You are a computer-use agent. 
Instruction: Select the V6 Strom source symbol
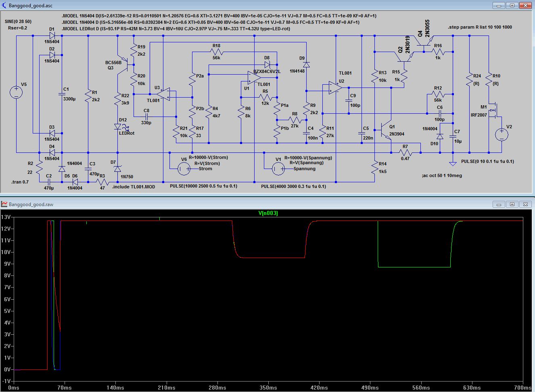(184, 169)
